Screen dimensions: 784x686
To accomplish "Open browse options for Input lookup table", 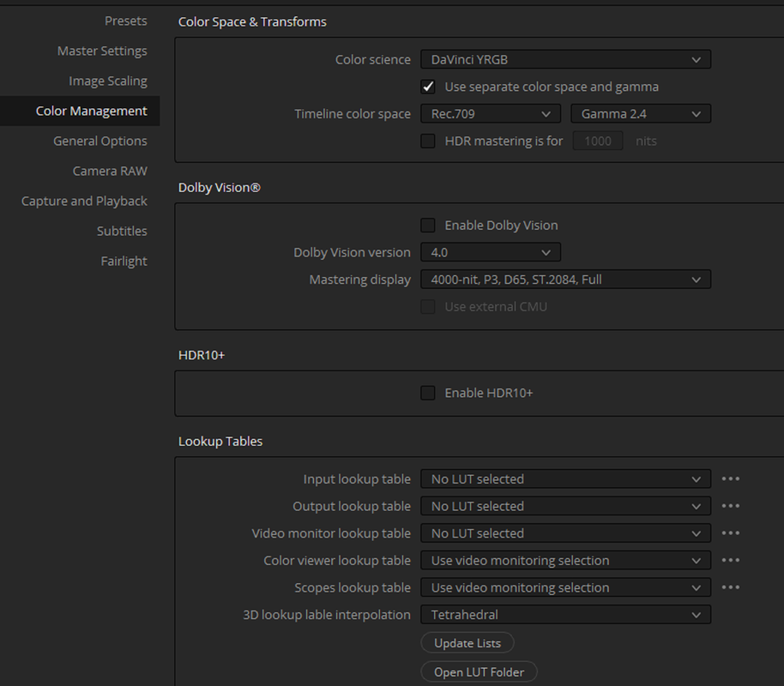I will [x=731, y=479].
